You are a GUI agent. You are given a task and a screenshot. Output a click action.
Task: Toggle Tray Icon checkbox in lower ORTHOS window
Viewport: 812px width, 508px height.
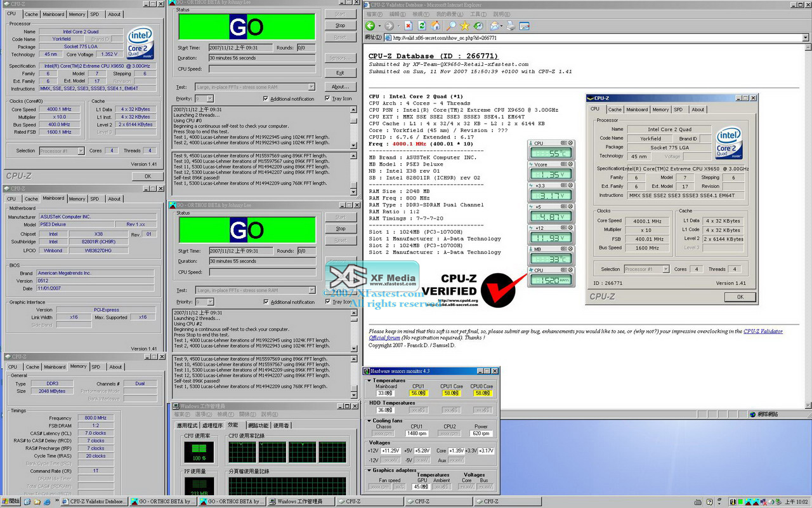327,302
